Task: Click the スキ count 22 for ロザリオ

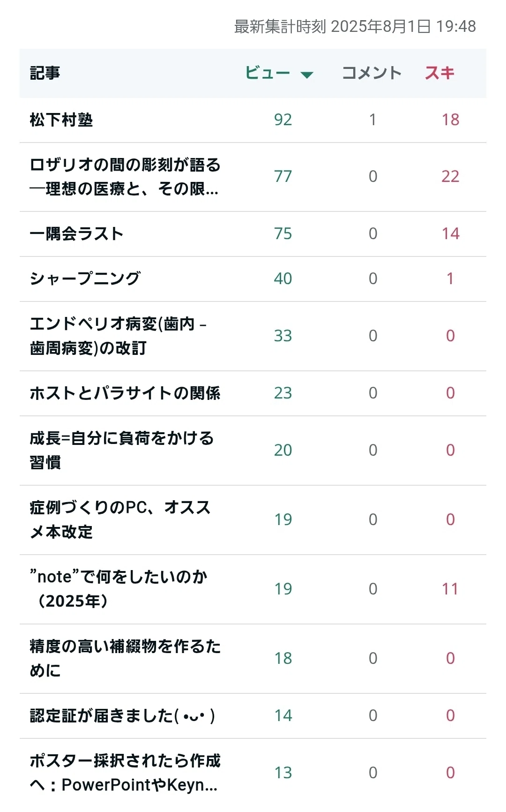Action: (450, 177)
